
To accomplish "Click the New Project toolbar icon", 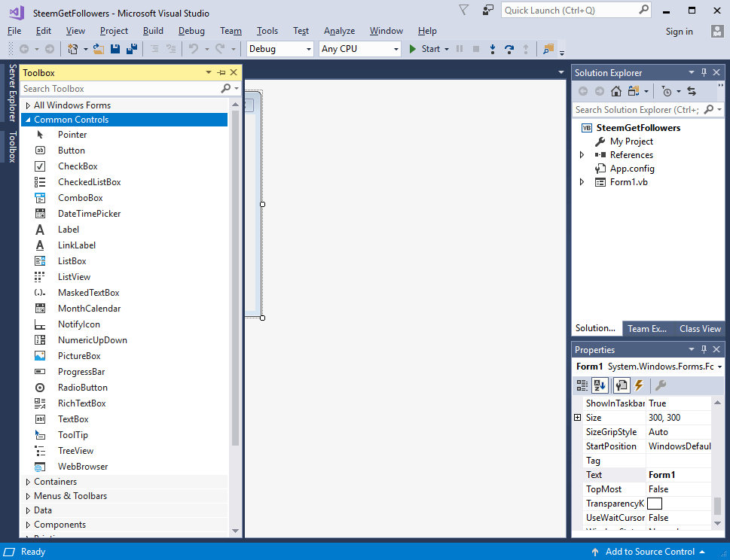I will pos(72,49).
